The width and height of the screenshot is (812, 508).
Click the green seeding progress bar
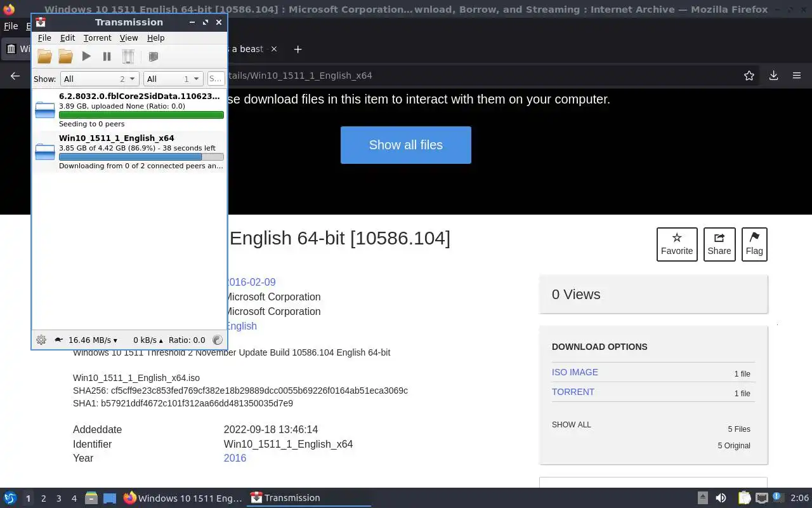(x=141, y=115)
